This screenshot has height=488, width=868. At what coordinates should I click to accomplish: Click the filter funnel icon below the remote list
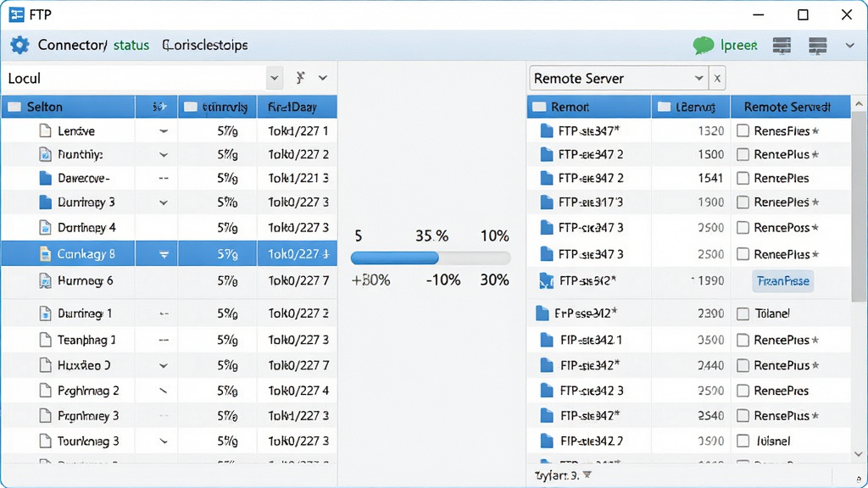[x=587, y=474]
